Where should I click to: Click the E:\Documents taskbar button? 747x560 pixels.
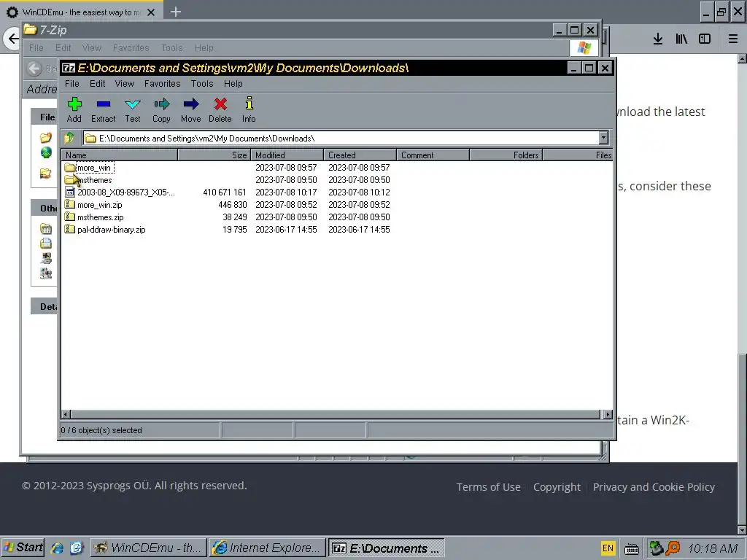387,548
